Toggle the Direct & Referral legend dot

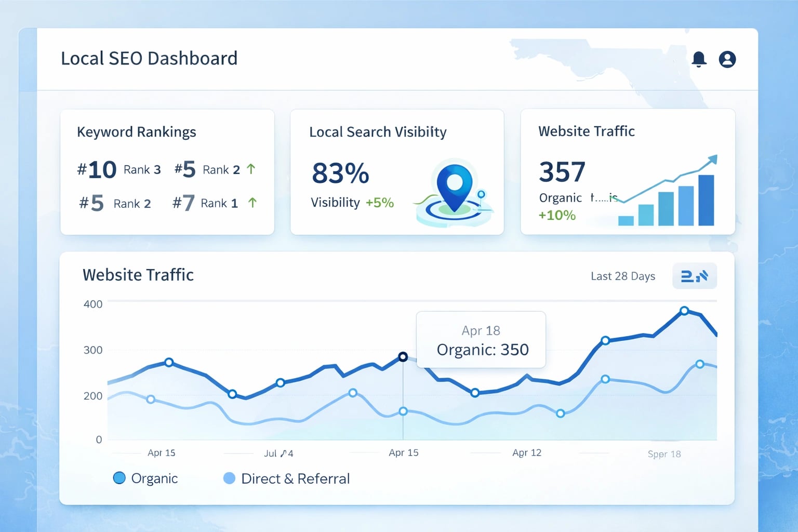tap(229, 478)
